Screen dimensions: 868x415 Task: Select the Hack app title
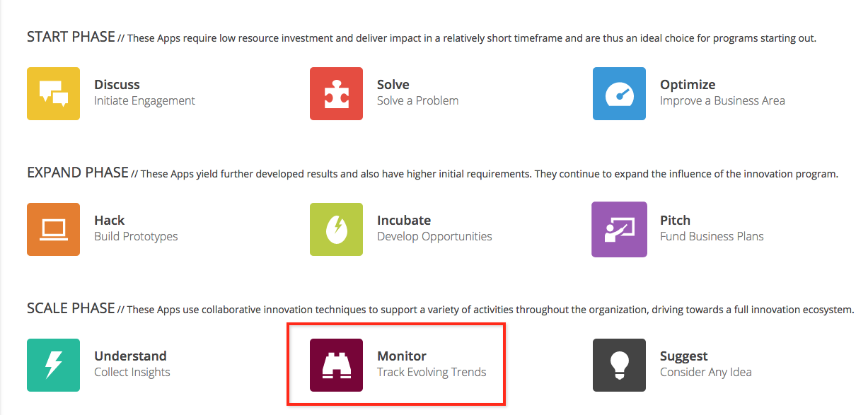pos(109,221)
